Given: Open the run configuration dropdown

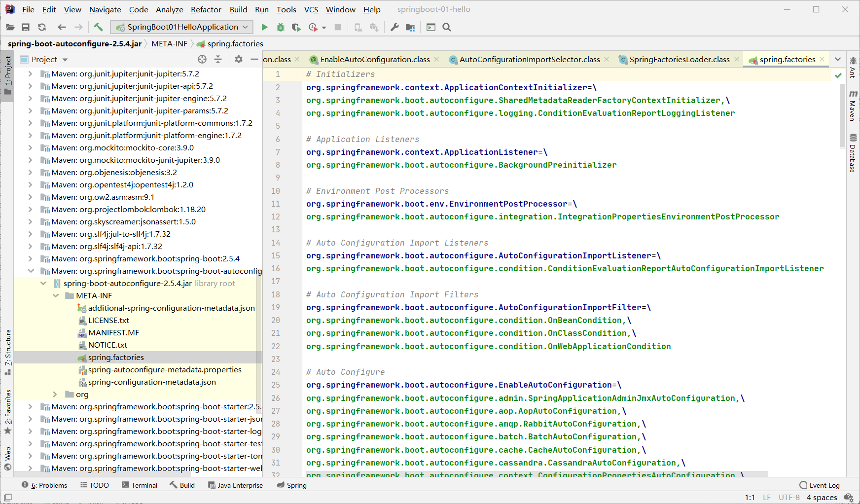Looking at the screenshot, I should [x=182, y=27].
